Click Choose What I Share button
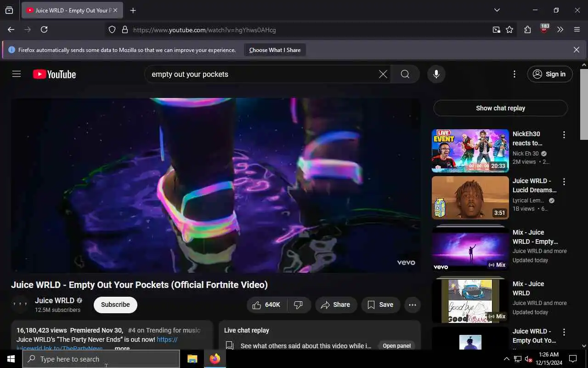 pos(275,50)
